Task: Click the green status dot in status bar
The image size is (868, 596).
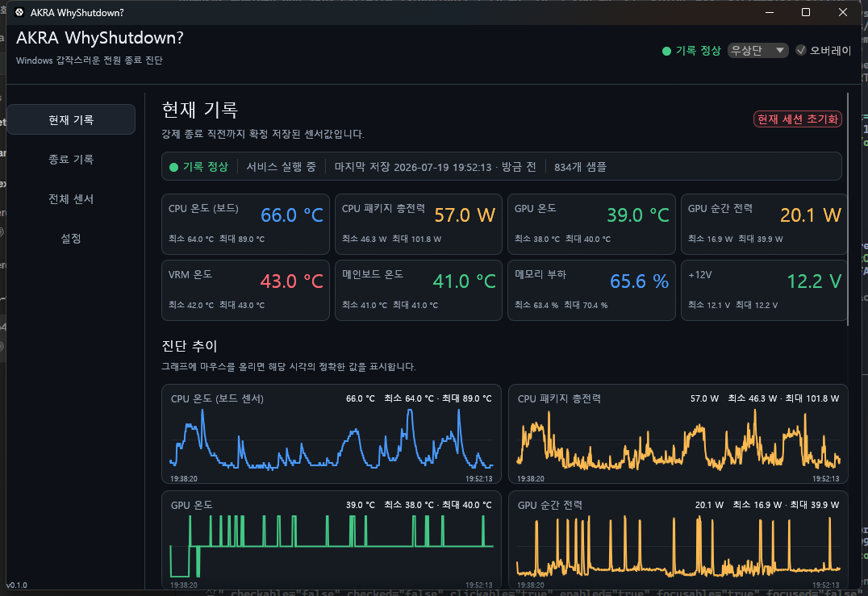Action: tap(173, 167)
